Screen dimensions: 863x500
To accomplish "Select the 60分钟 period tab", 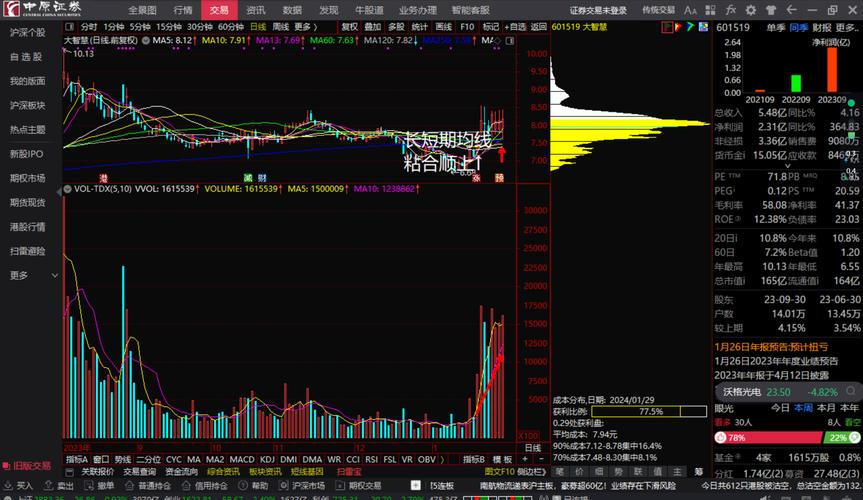I will 231,27.
